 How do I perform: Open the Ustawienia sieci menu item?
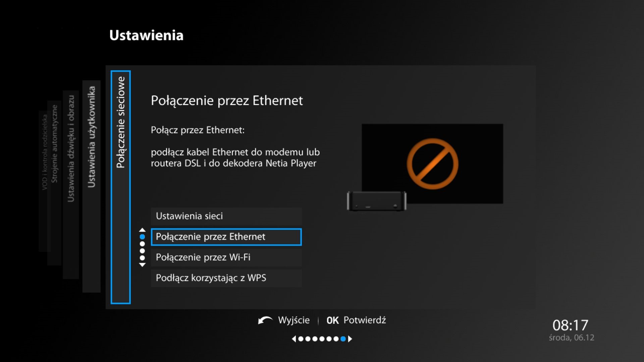pyautogui.click(x=226, y=216)
